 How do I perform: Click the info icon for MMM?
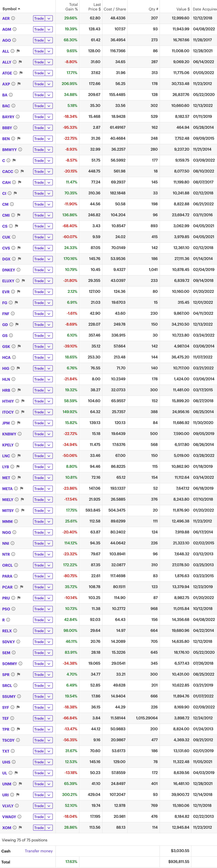coord(16,521)
